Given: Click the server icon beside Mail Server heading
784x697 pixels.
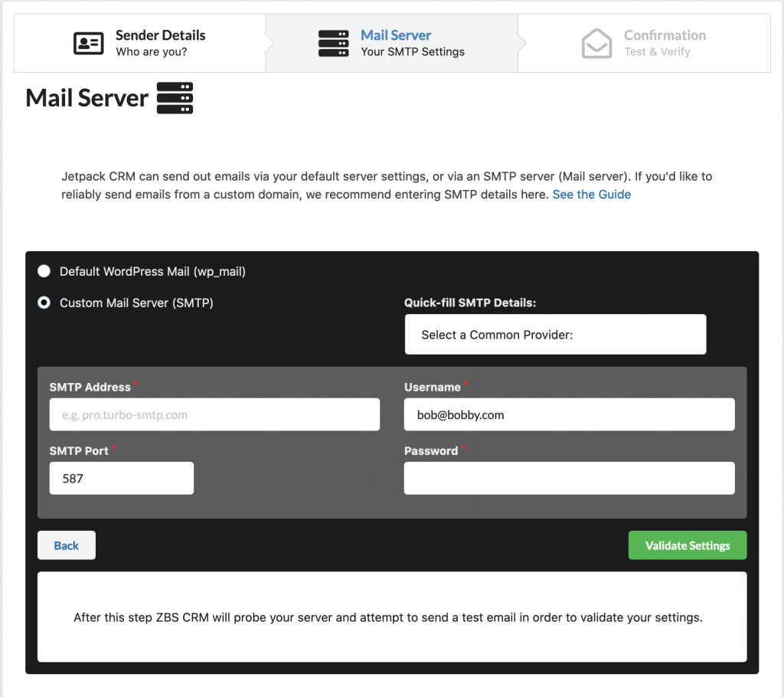Looking at the screenshot, I should pyautogui.click(x=175, y=98).
